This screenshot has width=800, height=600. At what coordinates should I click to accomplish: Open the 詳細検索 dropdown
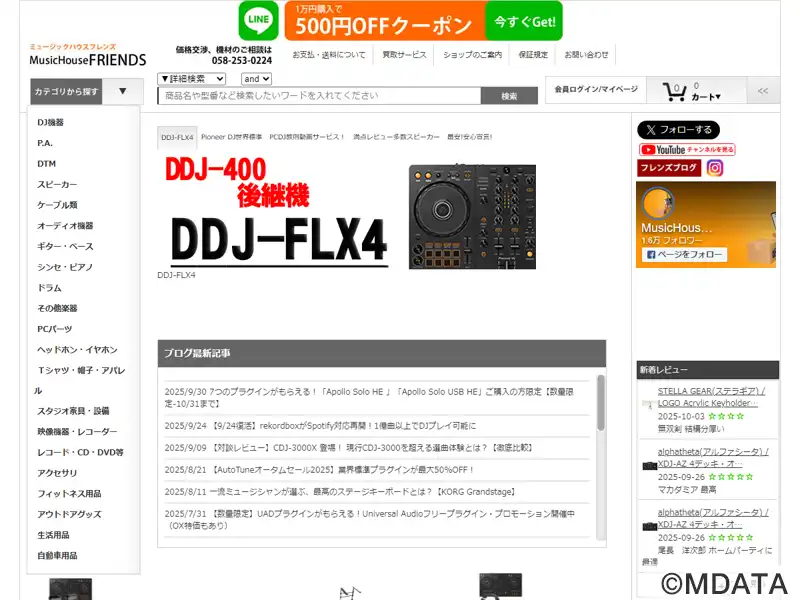click(x=192, y=79)
